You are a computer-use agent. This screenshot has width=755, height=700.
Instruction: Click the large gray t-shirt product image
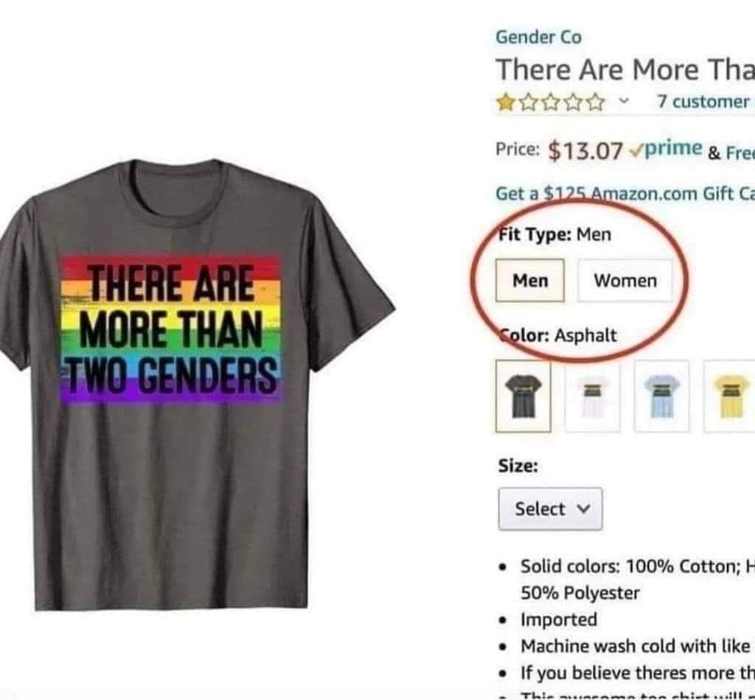(x=198, y=383)
